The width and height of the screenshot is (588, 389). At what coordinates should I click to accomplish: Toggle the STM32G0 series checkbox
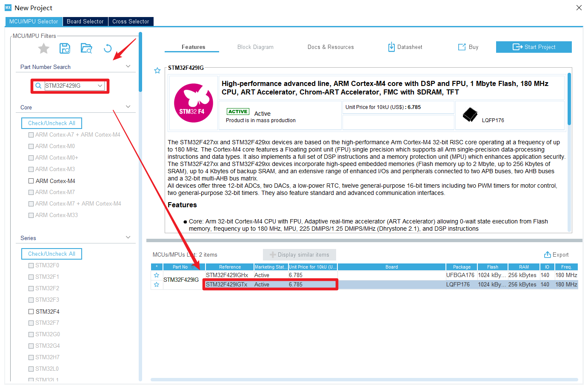pyautogui.click(x=31, y=335)
